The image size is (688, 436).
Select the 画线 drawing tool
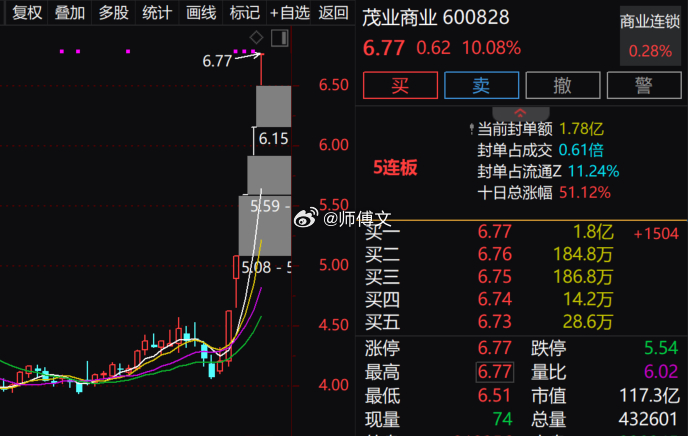(x=201, y=13)
